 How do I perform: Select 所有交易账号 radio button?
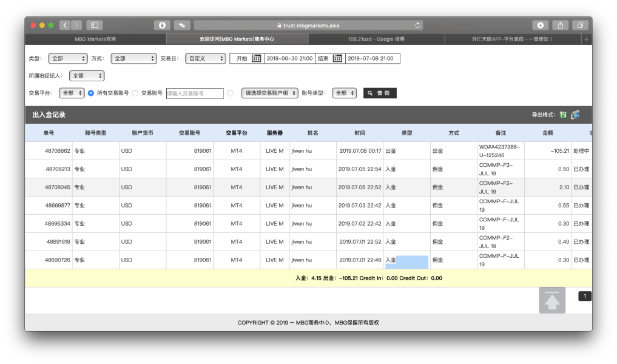[x=91, y=93]
